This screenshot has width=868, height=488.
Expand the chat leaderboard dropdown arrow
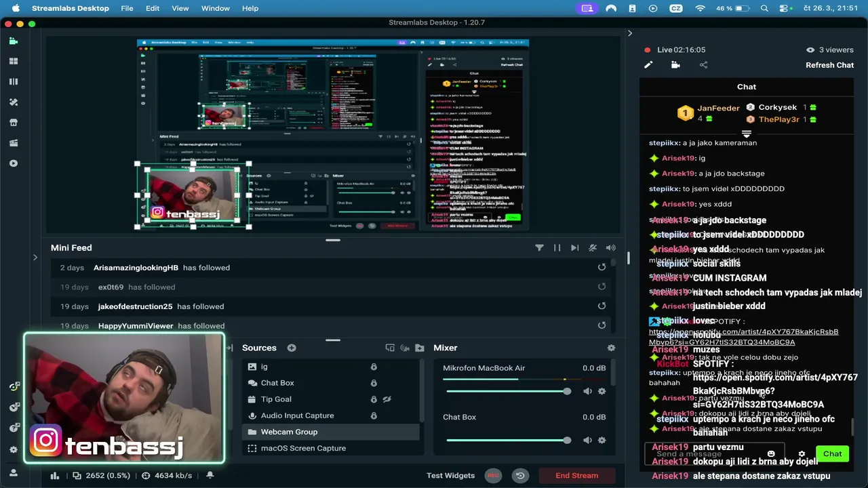point(747,134)
